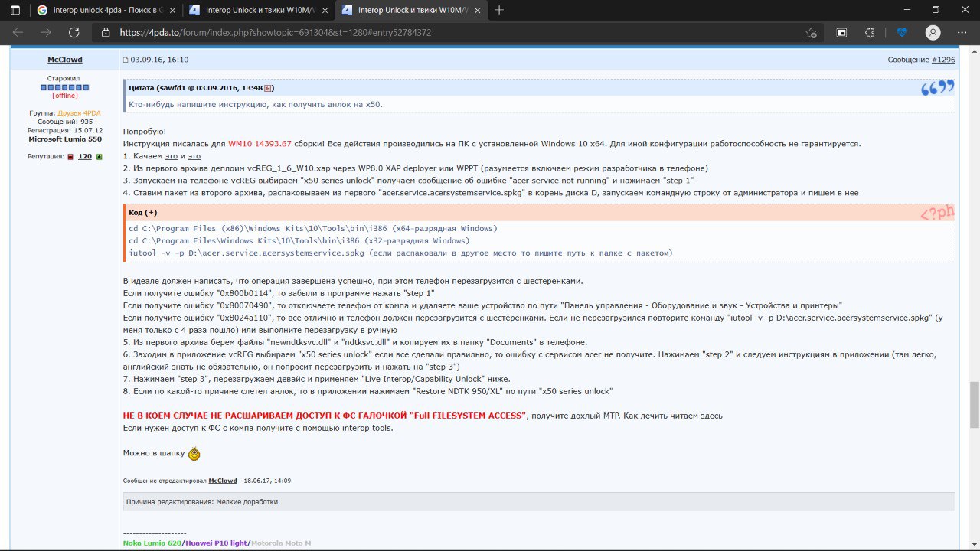Open the browser extensions puzzle icon
The width and height of the screenshot is (980, 551).
[871, 33]
